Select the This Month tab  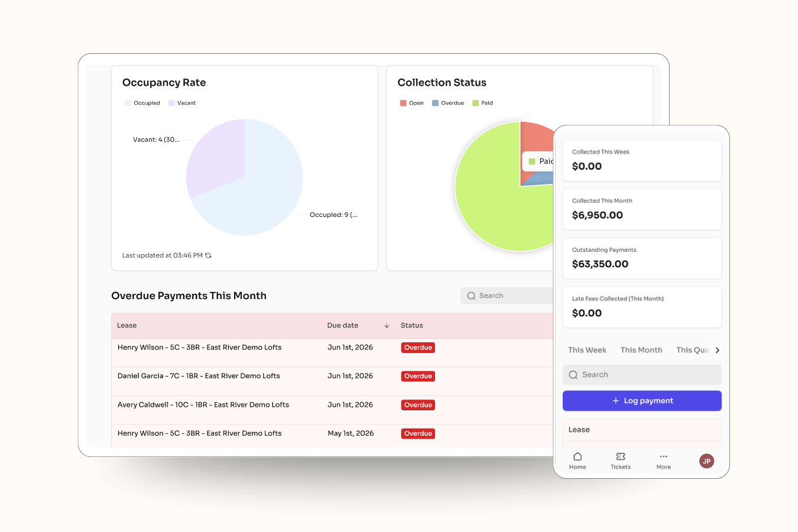[x=641, y=350]
